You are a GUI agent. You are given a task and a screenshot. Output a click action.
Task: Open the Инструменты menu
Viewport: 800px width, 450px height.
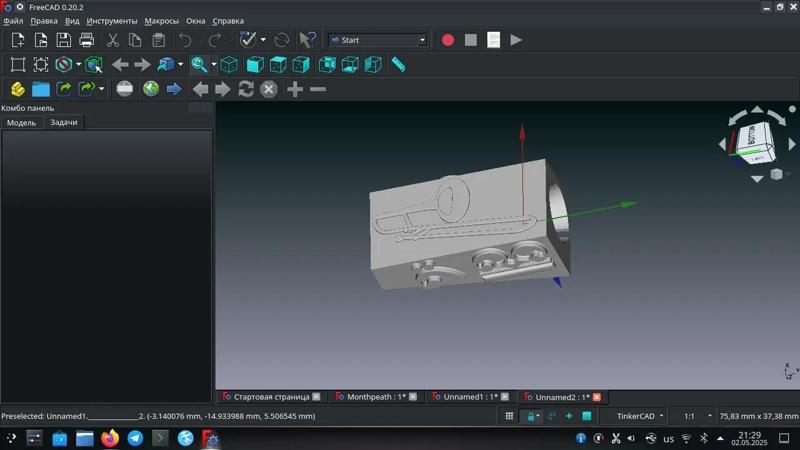point(111,21)
